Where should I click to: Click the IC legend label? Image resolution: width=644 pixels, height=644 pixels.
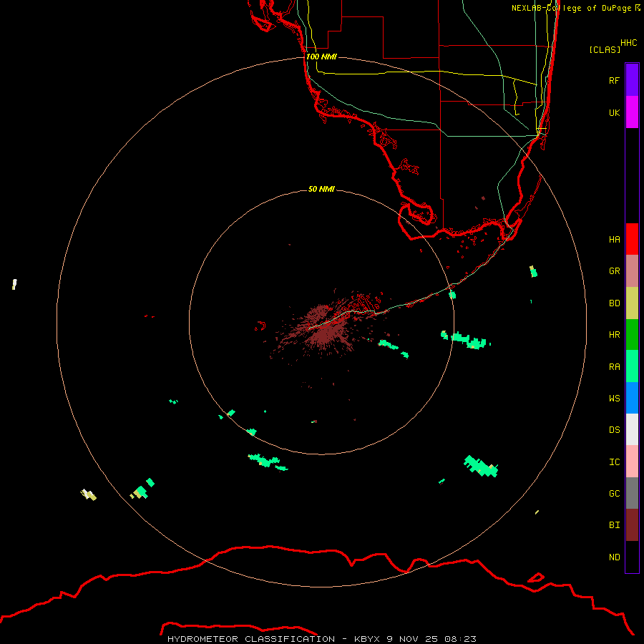[614, 462]
